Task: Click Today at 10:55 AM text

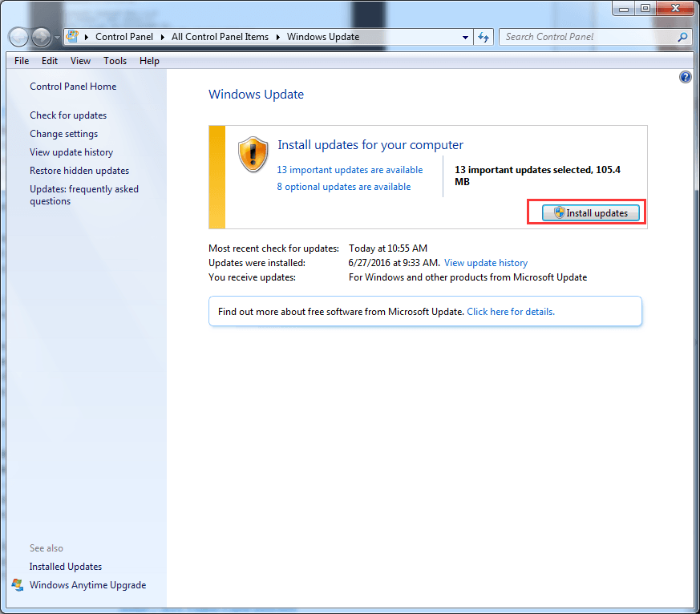Action: [388, 248]
